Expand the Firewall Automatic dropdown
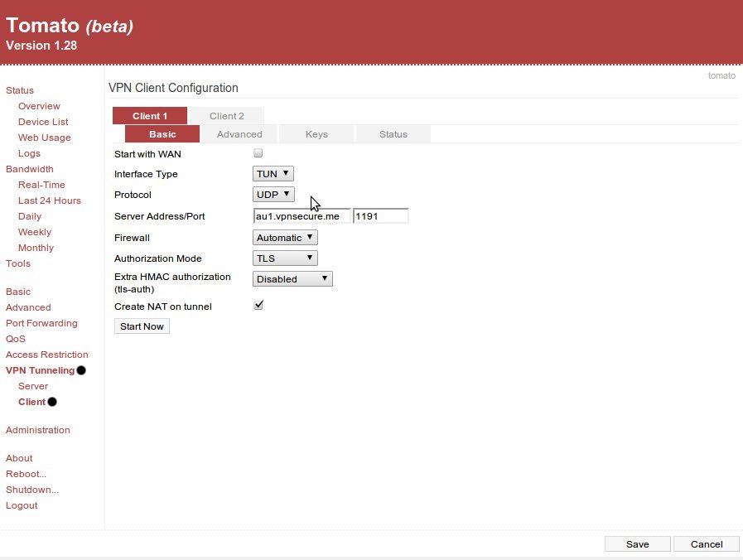This screenshot has width=743, height=560. click(x=285, y=238)
